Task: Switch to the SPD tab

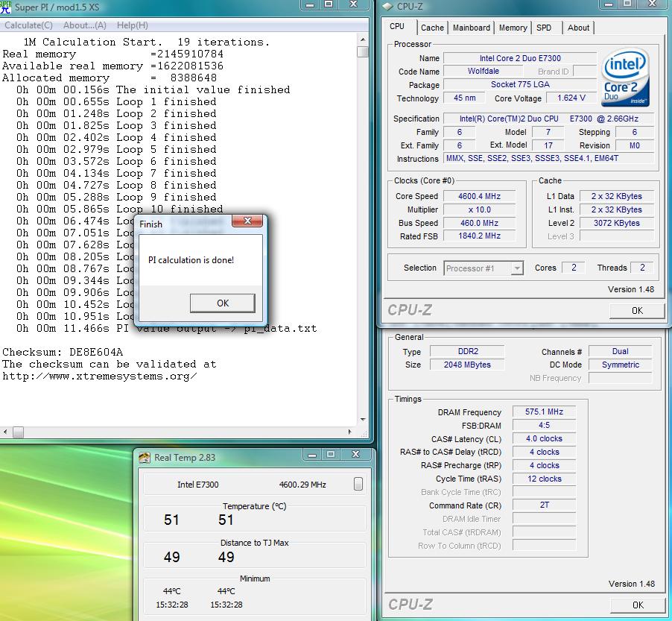Action: (544, 28)
